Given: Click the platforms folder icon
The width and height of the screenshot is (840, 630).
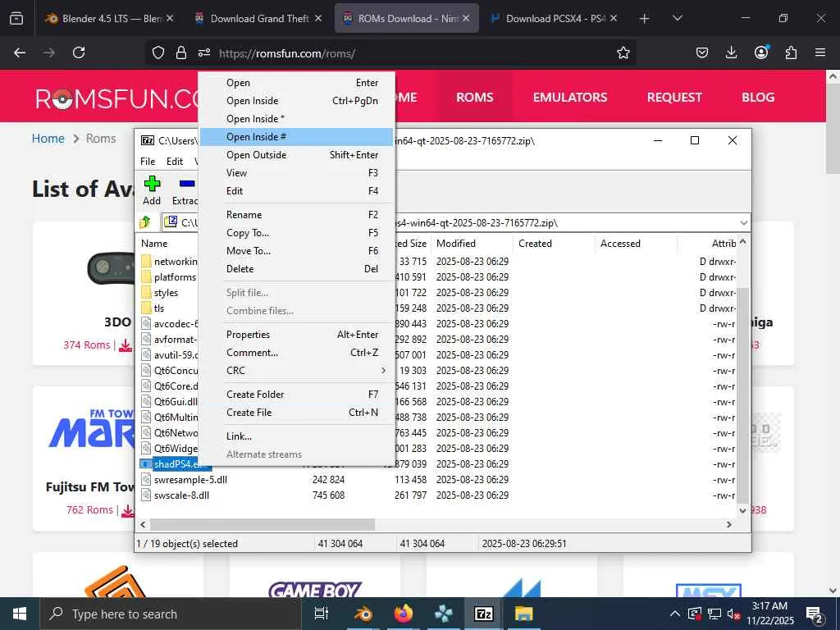Looking at the screenshot, I should (146, 277).
